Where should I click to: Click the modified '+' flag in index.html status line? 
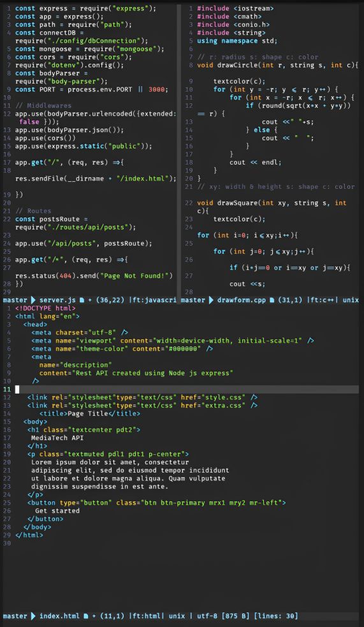tap(94, 616)
